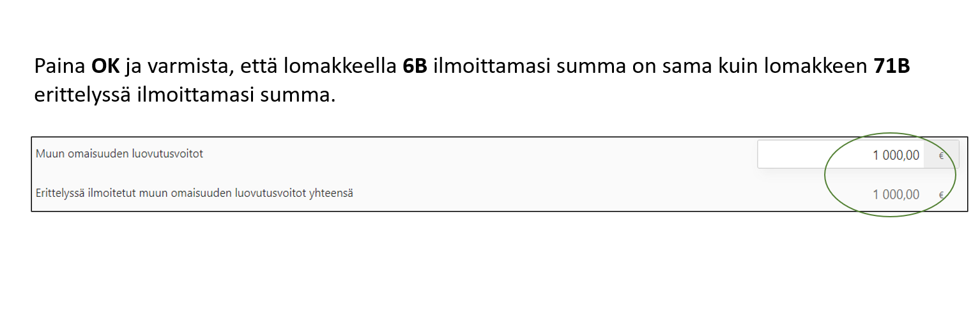Click the euro symbol beside the editable input
Screen dimensions: 980x333
[941, 155]
